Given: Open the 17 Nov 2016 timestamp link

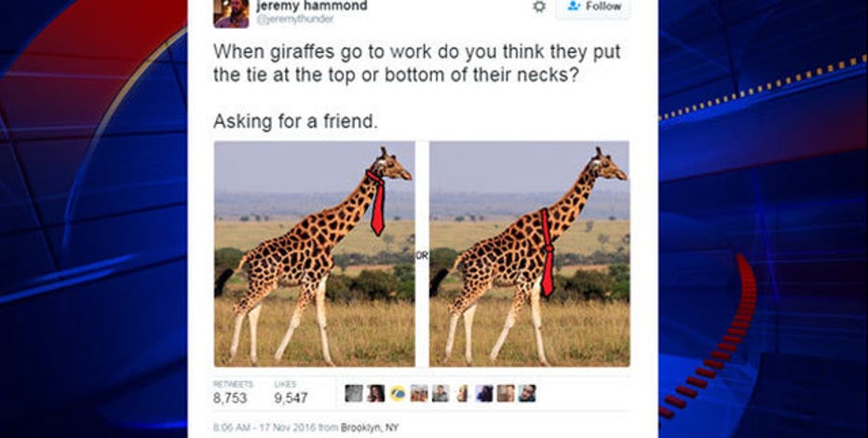Looking at the screenshot, I should (x=266, y=428).
